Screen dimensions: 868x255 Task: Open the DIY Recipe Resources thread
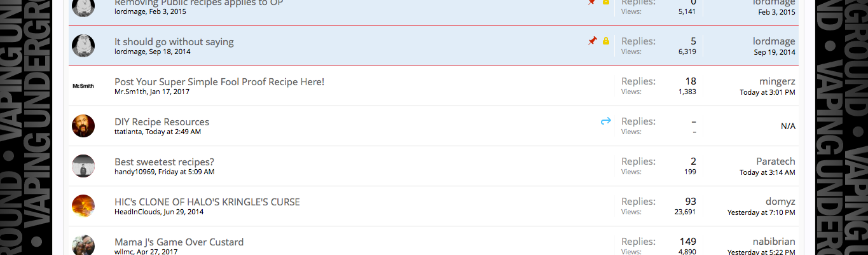click(x=162, y=122)
